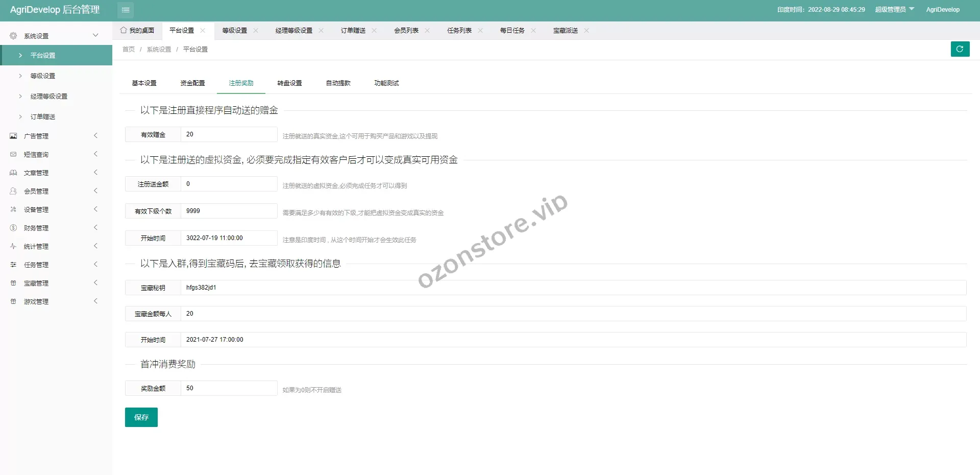Screen dimensions: 980x475
Task: Open the 资金配置 settings tab
Action: coord(192,83)
